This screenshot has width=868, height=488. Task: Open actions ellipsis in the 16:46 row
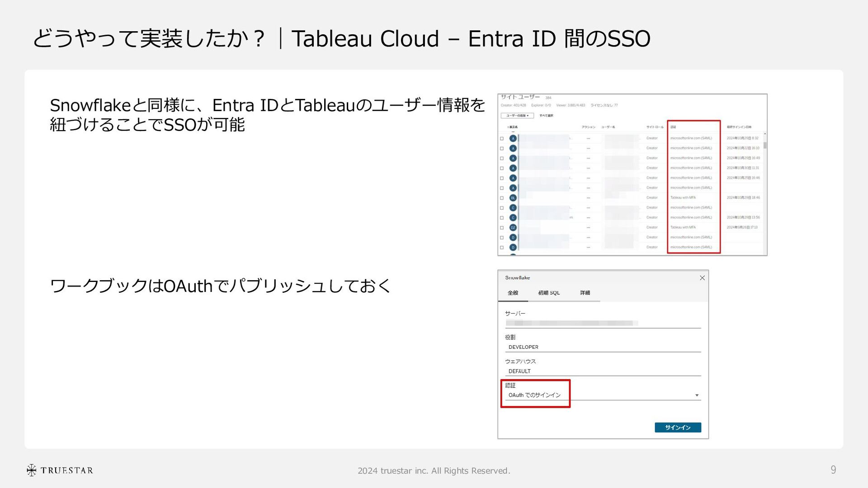point(588,178)
